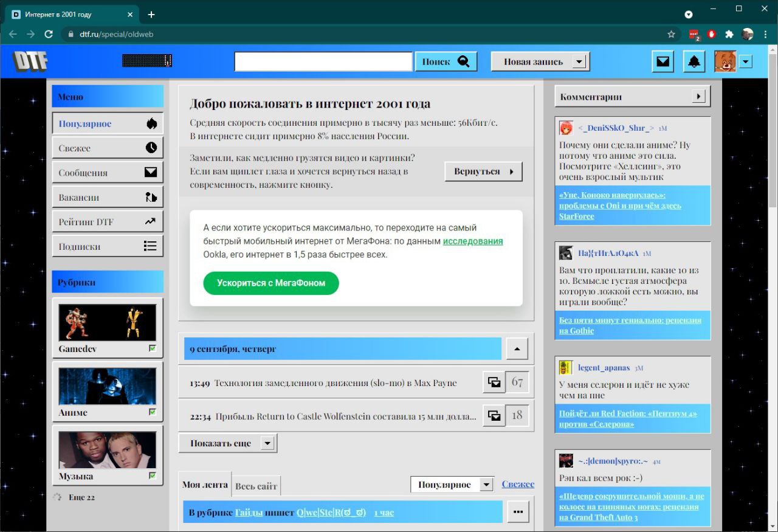Image resolution: width=778 pixels, height=532 pixels.
Task: Open the Grand Theft Auto 3 review link
Action: [632, 506]
